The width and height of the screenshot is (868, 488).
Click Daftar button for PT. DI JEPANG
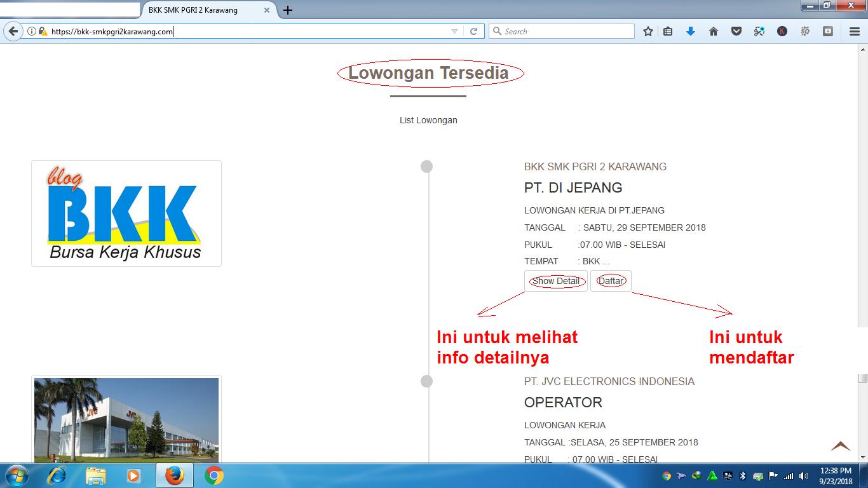click(611, 281)
